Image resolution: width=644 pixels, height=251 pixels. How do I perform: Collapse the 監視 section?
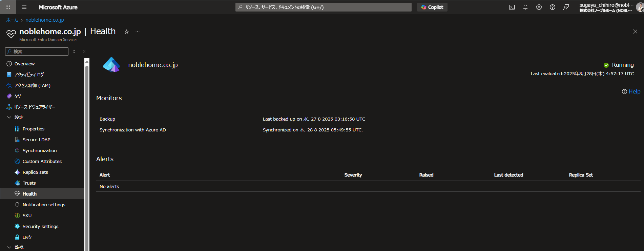(x=9, y=247)
